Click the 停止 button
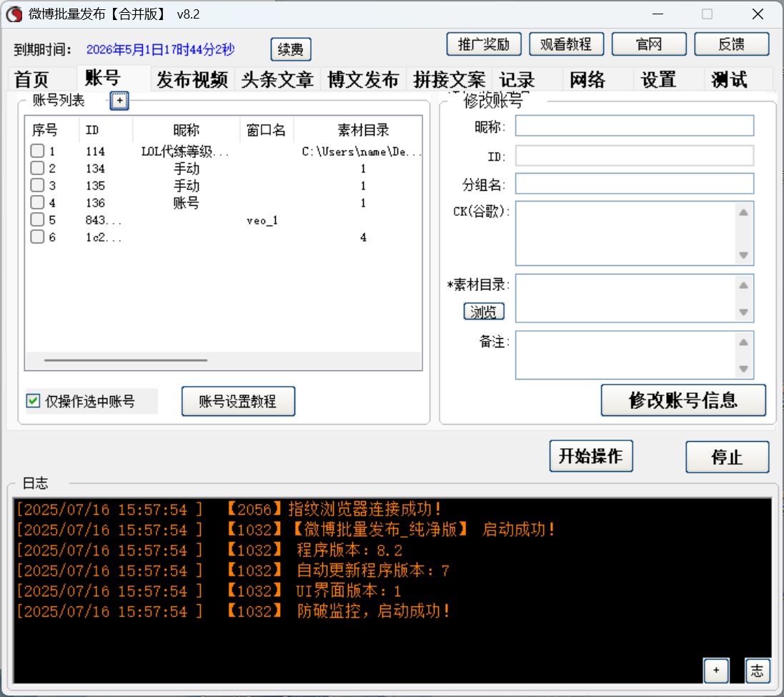Screen dimensions: 784x697 click(727, 457)
